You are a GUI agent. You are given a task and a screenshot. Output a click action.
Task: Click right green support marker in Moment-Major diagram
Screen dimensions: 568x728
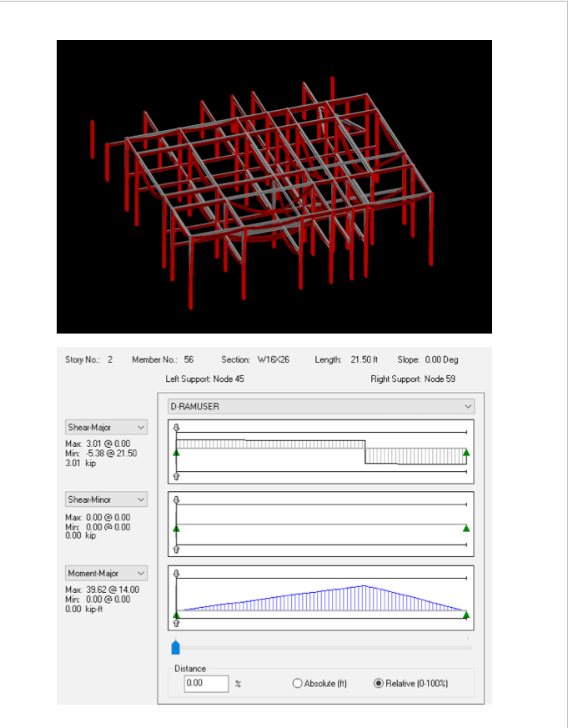[466, 615]
